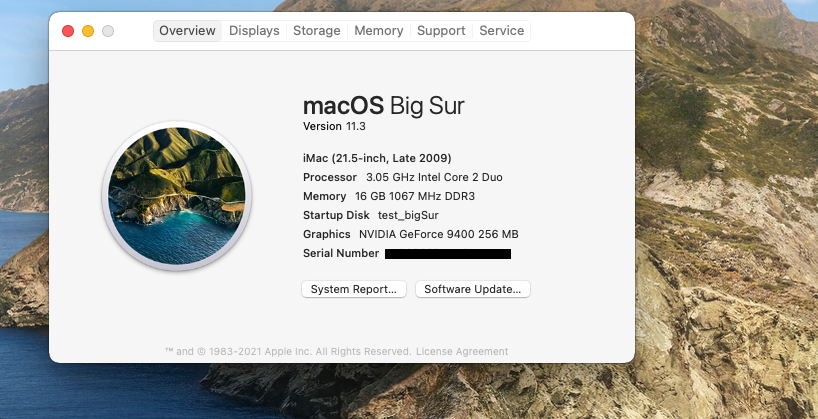Image resolution: width=818 pixels, height=419 pixels.
Task: Click the 16 GB 1067 MHz DDR3 value
Action: (x=415, y=197)
